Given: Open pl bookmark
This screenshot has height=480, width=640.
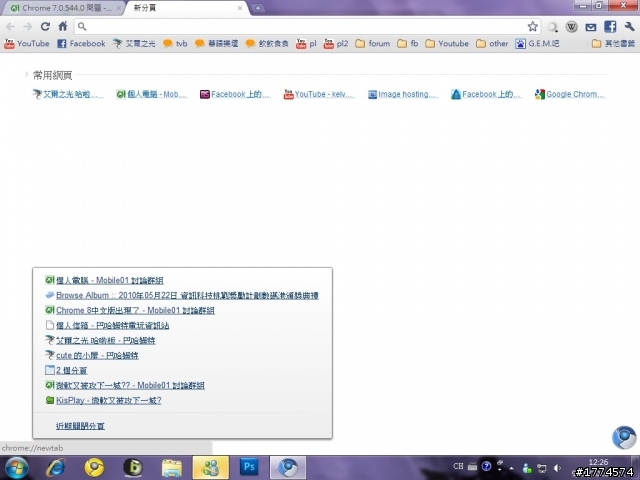Looking at the screenshot, I should point(307,43).
